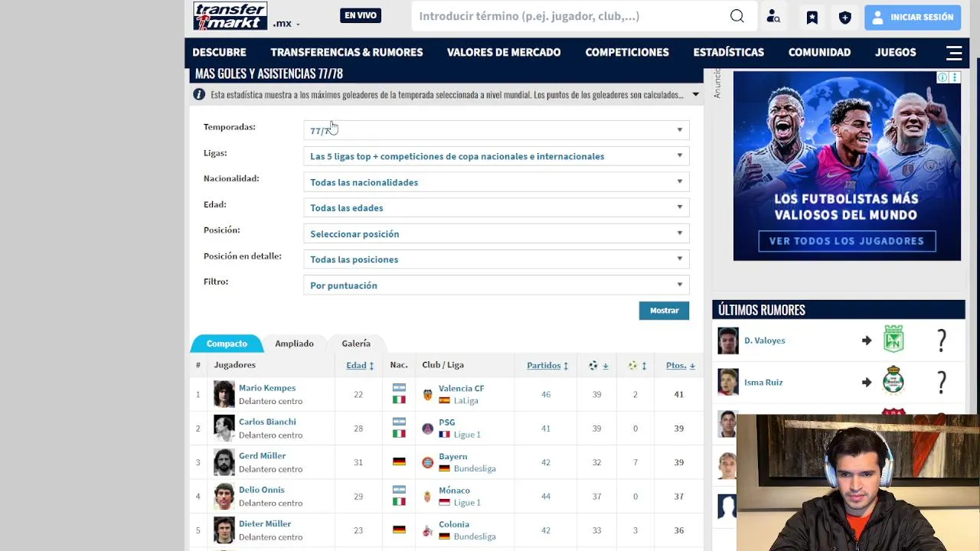
Task: Click the Germany flag in Gerd Müller row
Action: point(399,462)
